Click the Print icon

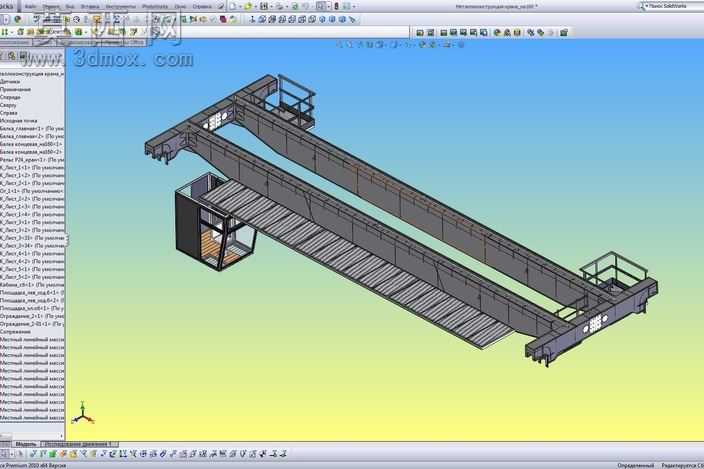pyautogui.click(x=279, y=6)
